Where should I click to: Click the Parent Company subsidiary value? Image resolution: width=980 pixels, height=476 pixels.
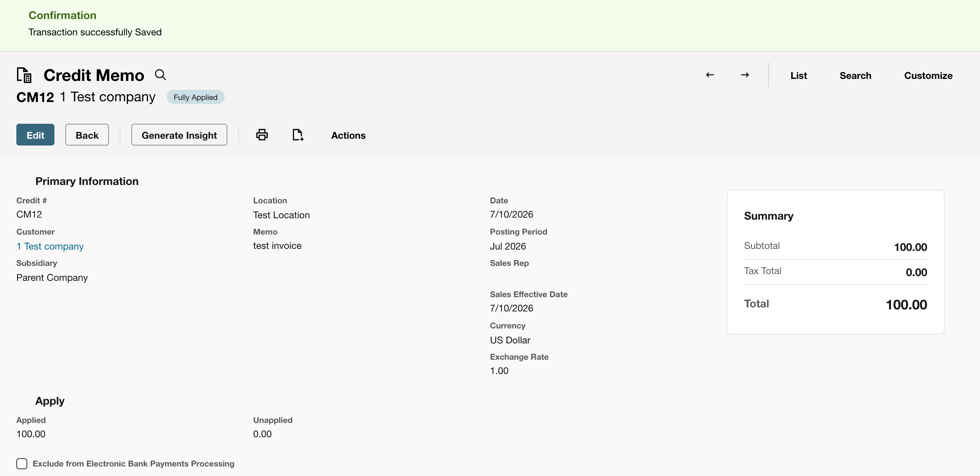click(x=52, y=277)
